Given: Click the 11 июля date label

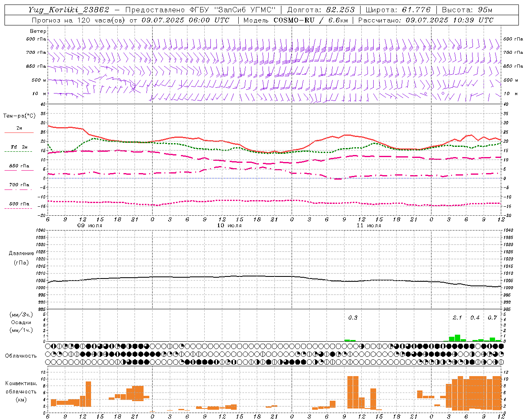Looking at the screenshot, I should pos(369,226).
